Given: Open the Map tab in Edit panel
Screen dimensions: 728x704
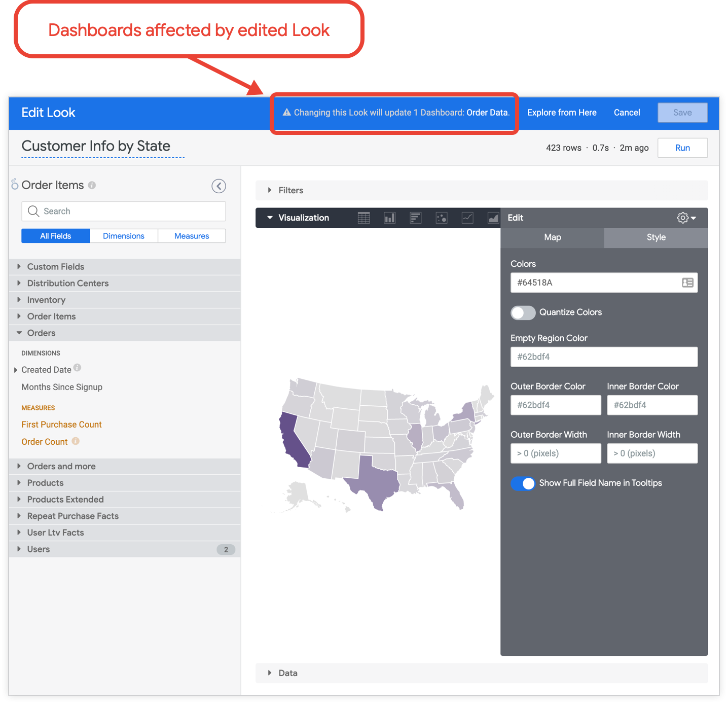Looking at the screenshot, I should tap(552, 237).
